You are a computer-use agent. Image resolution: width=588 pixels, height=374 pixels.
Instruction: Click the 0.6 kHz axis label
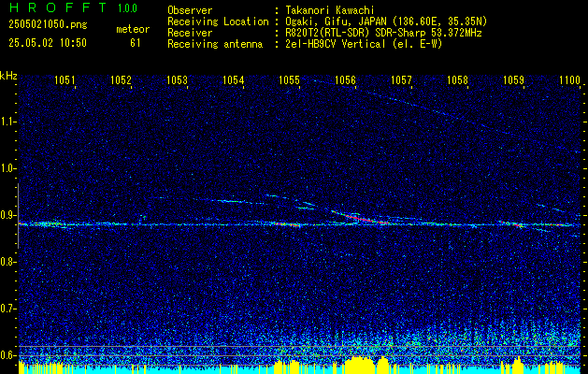(7, 355)
